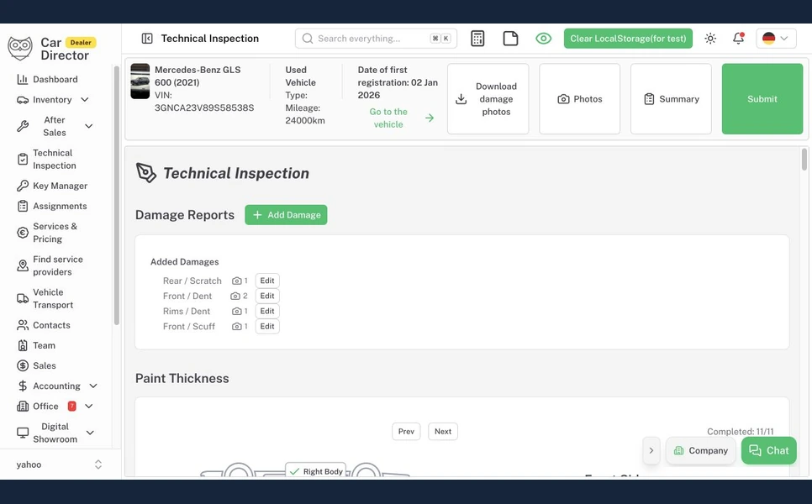Click Clear LocalStorage(for test) button
812x504 pixels.
pos(628,39)
